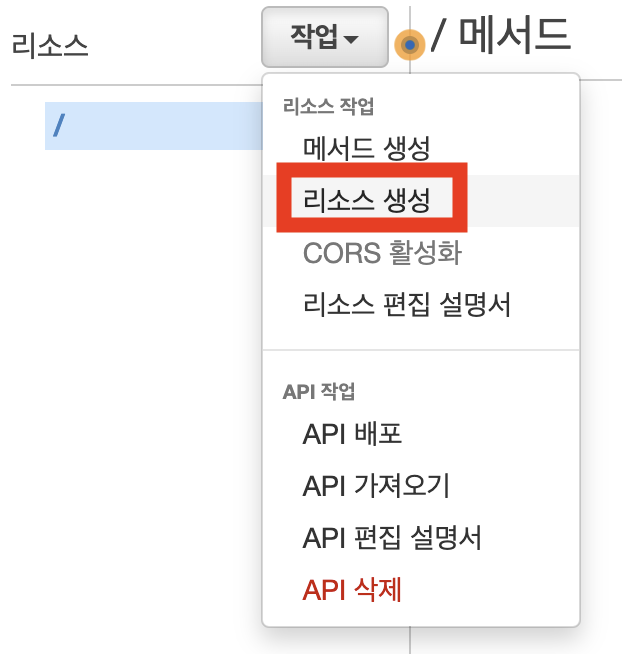Click the 리소스 panel heading
622x654 pixels.
50,45
